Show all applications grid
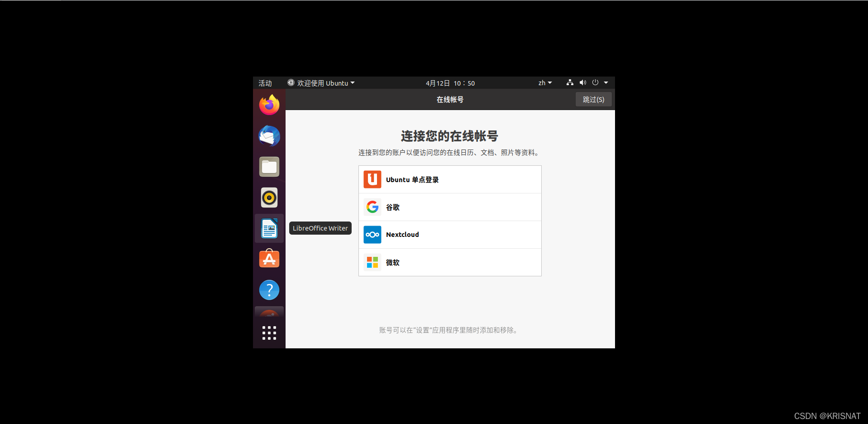The height and width of the screenshot is (424, 868). click(x=269, y=333)
